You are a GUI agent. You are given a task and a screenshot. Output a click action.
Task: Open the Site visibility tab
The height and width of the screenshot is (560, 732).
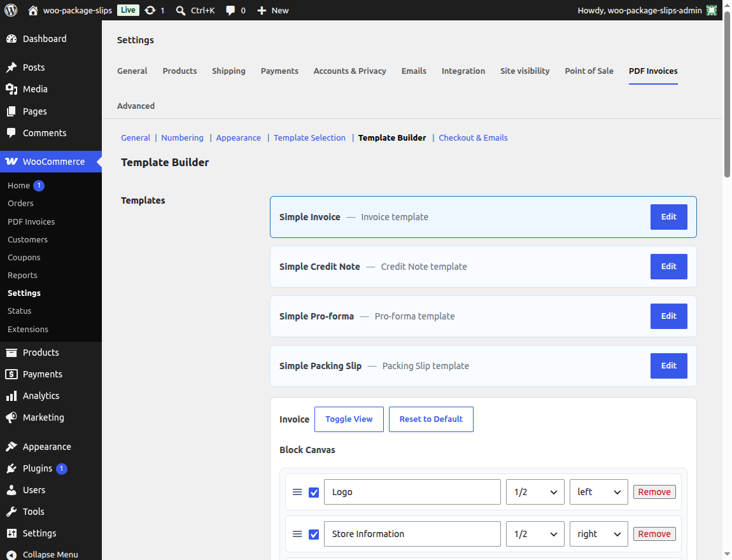(524, 71)
